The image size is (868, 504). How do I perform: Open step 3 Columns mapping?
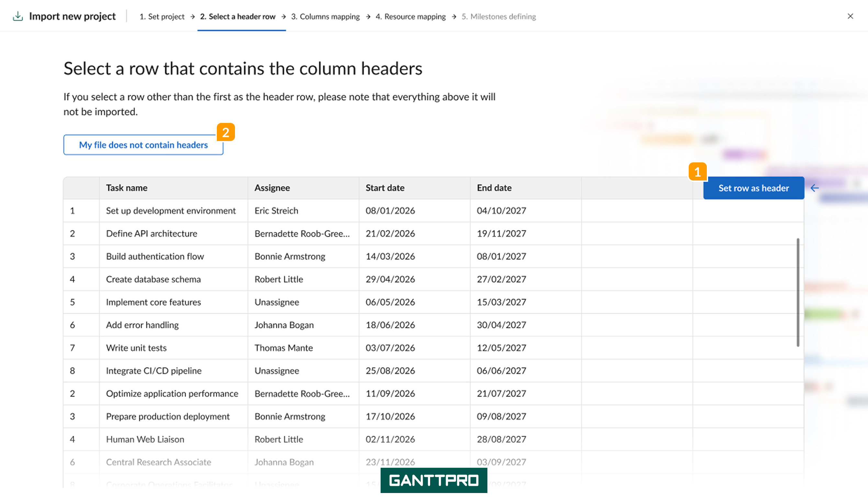click(x=325, y=16)
